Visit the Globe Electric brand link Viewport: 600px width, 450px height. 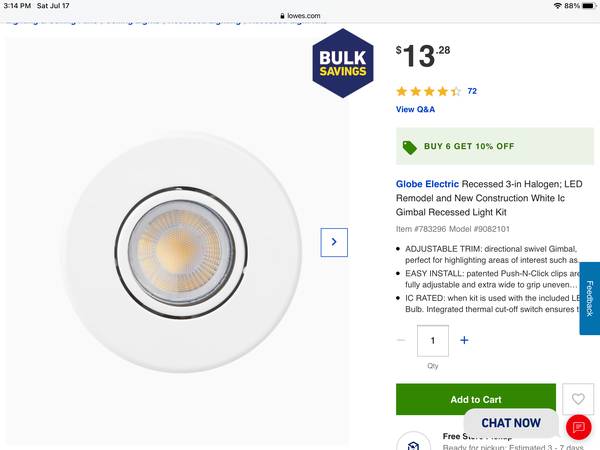tap(427, 184)
